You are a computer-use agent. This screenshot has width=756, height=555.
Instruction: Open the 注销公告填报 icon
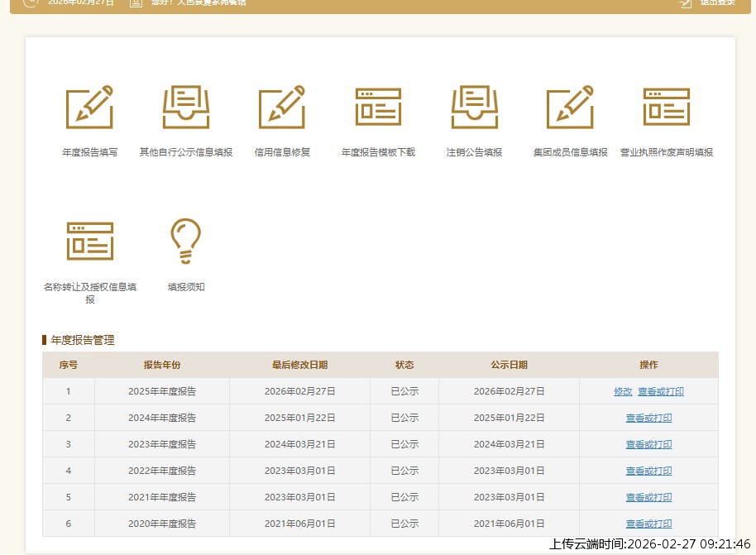click(475, 108)
